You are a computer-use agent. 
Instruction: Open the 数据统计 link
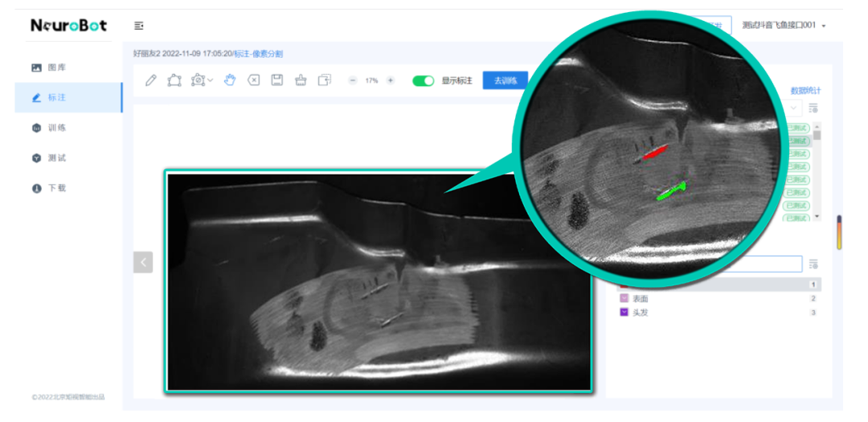[x=805, y=91]
